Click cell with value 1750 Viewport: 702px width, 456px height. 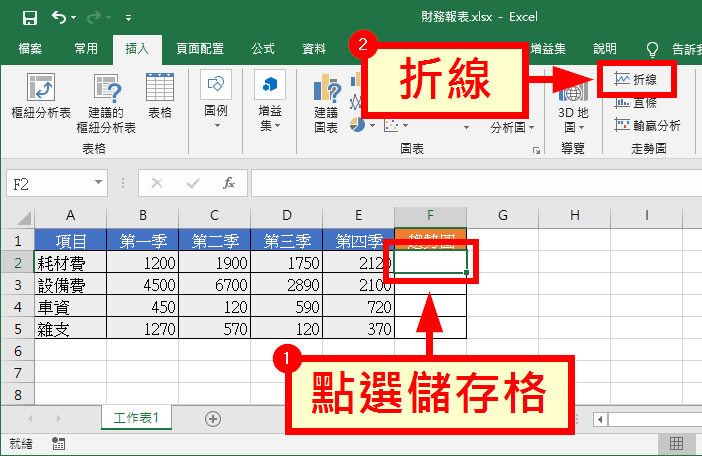coord(287,263)
